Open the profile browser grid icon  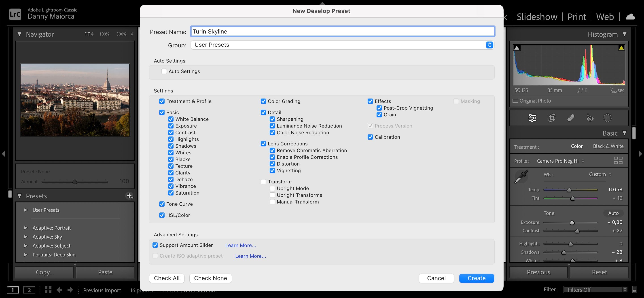618,160
